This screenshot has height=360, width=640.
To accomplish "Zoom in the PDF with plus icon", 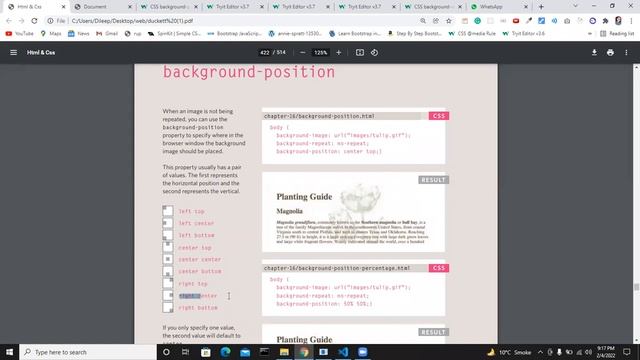I will pyautogui.click(x=338, y=53).
